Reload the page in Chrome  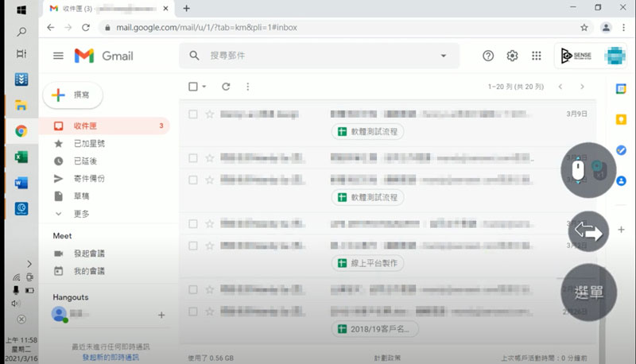point(86,28)
